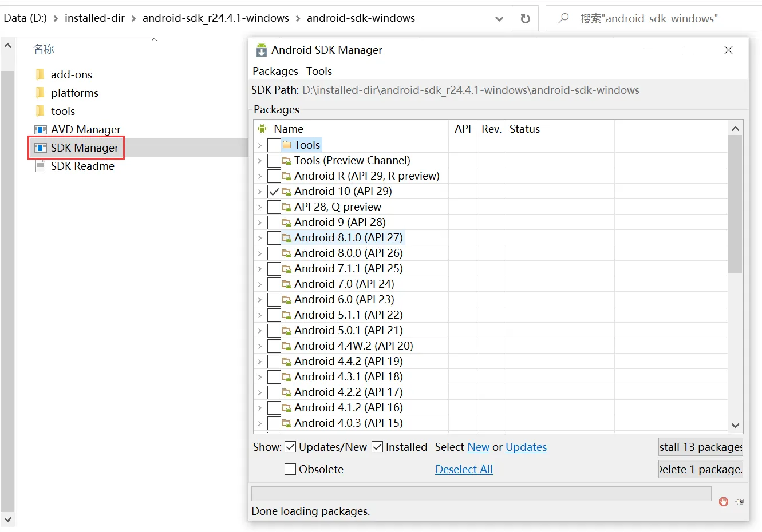Image resolution: width=762 pixels, height=532 pixels.
Task: Click the Android 9 (API 28) package icon
Action: pos(287,223)
